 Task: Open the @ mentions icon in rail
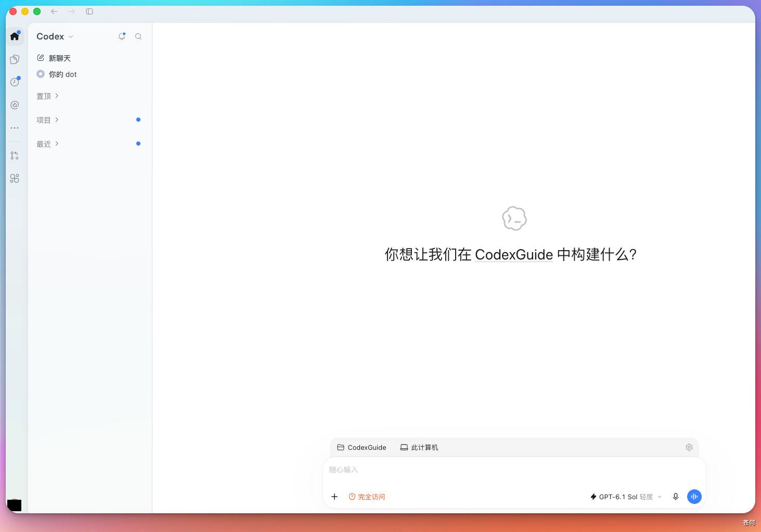(x=15, y=105)
